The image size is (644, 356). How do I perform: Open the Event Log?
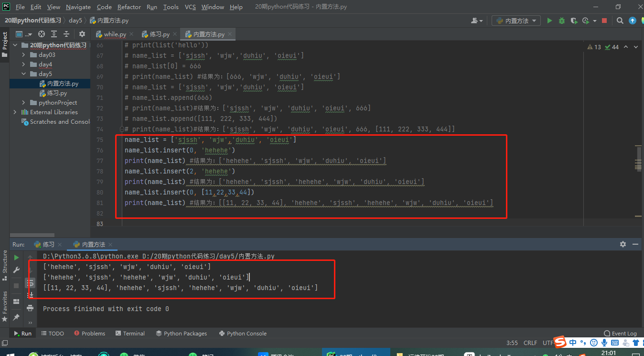click(620, 334)
